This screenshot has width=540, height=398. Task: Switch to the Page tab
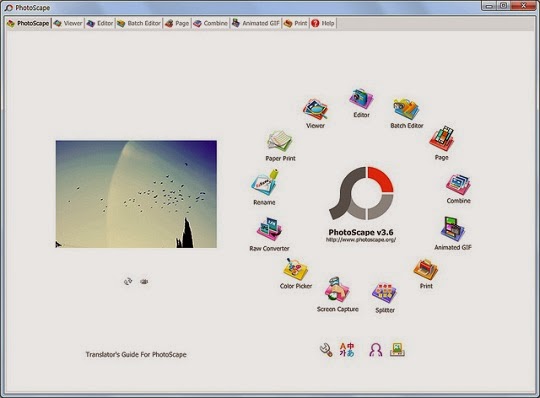pyautogui.click(x=177, y=23)
